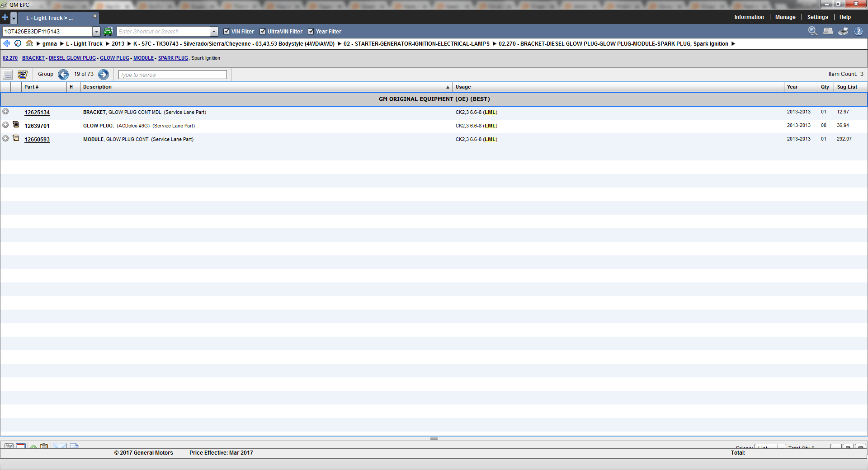868x470 pixels.
Task: Click L - Light Truck breadcrumb item
Action: click(x=85, y=44)
